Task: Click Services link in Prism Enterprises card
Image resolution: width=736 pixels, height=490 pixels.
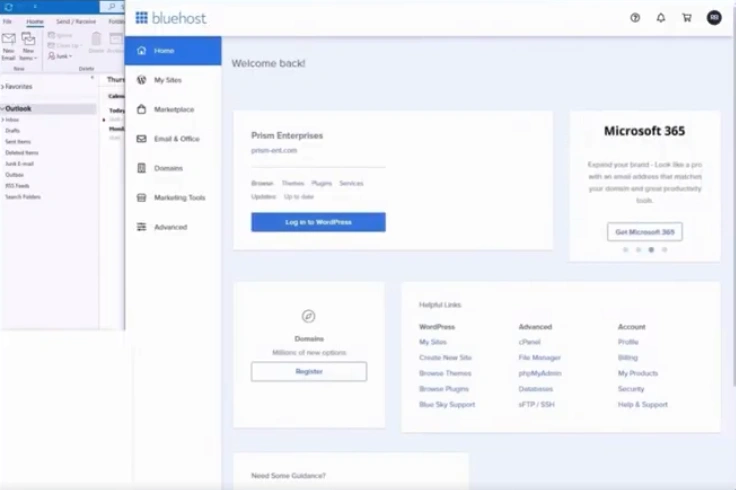Action: point(351,183)
